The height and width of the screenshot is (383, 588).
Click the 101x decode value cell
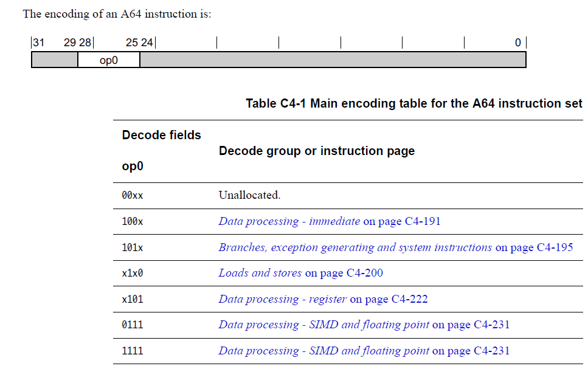(133, 247)
